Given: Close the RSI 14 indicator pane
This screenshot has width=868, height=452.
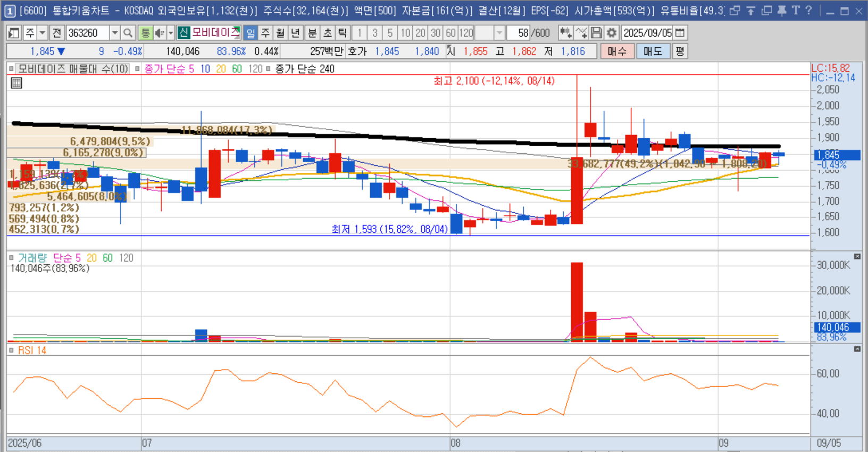Looking at the screenshot, I should (x=857, y=349).
